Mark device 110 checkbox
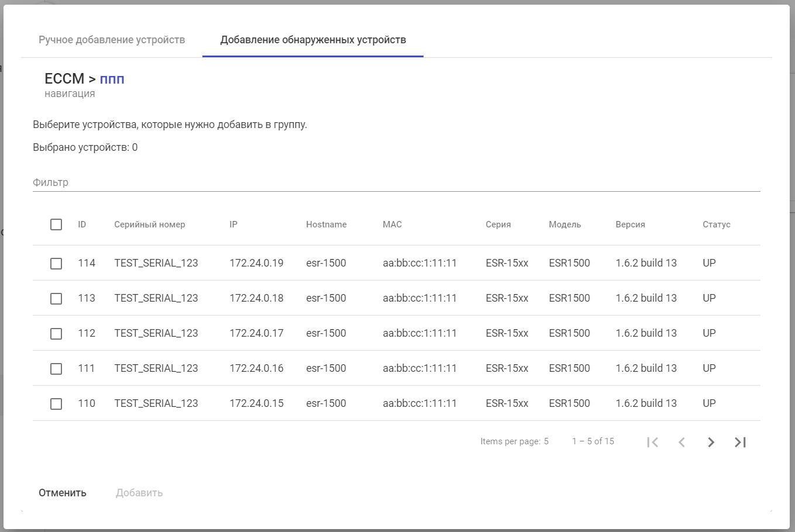The image size is (795, 532). click(56, 404)
